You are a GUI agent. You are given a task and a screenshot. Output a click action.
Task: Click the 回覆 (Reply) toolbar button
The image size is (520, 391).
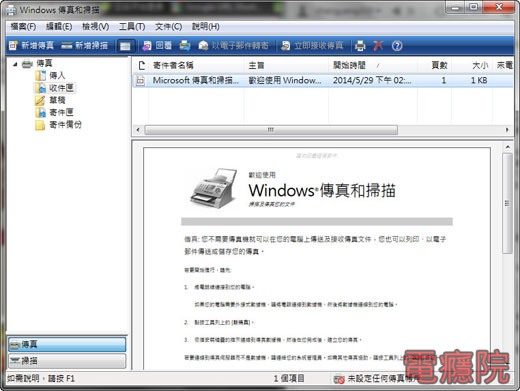(x=157, y=46)
